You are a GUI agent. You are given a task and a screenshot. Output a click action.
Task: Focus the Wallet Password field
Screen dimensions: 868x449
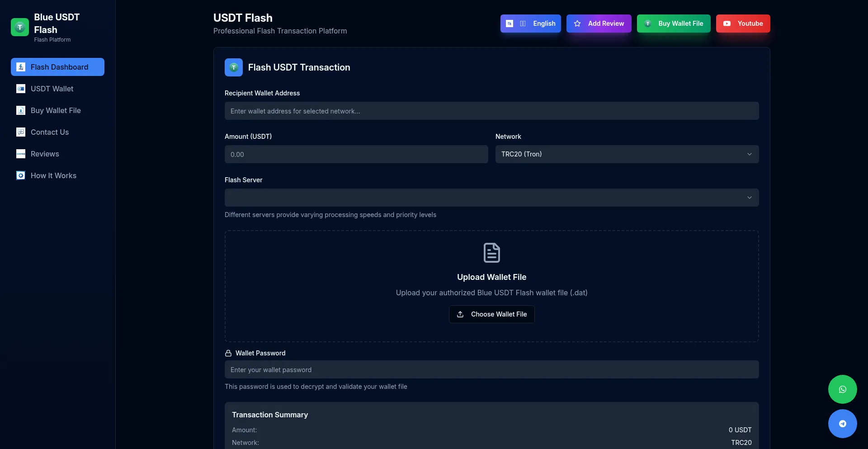pos(492,369)
